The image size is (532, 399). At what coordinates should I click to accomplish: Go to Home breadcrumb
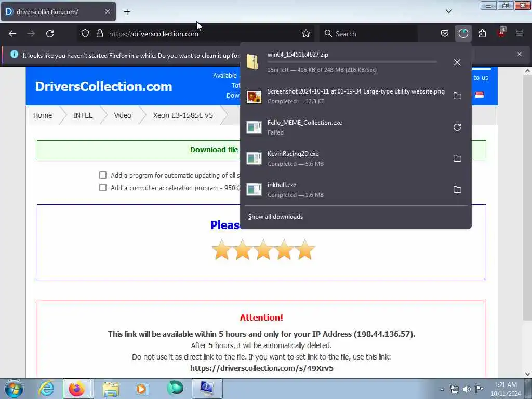[43, 115]
